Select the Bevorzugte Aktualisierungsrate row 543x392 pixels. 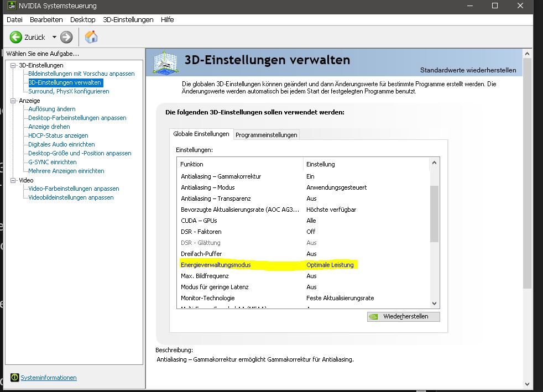pyautogui.click(x=304, y=210)
